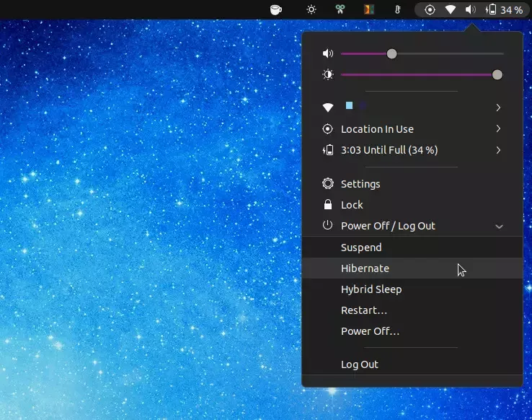Click the location icon in top bar
This screenshot has width=532, height=420.
[x=430, y=10]
